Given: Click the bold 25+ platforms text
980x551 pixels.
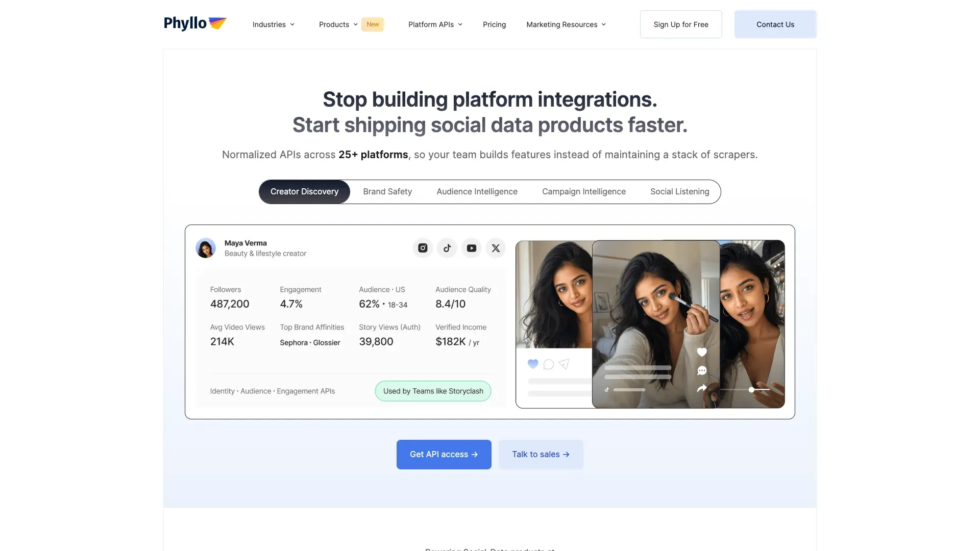Looking at the screenshot, I should pyautogui.click(x=373, y=155).
